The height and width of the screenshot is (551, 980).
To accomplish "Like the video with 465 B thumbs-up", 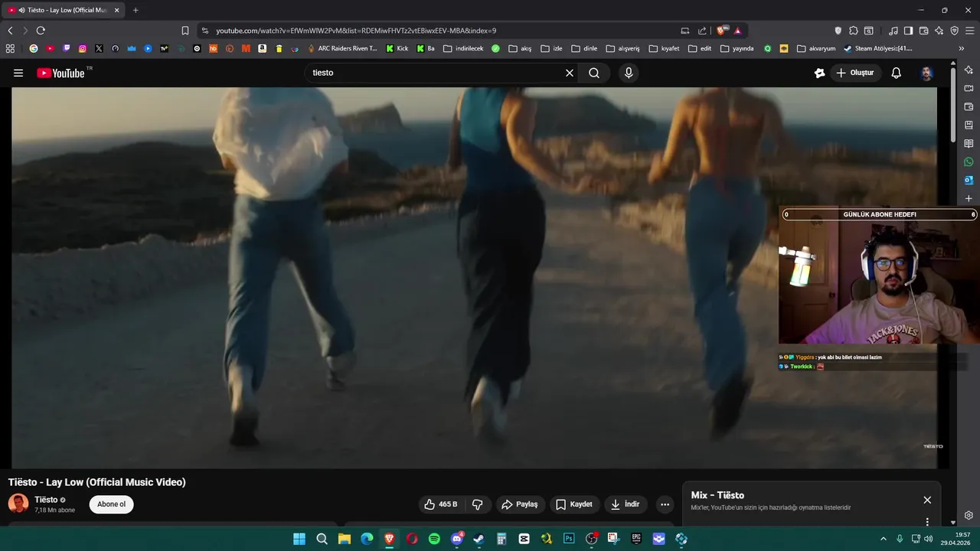I will tap(440, 504).
